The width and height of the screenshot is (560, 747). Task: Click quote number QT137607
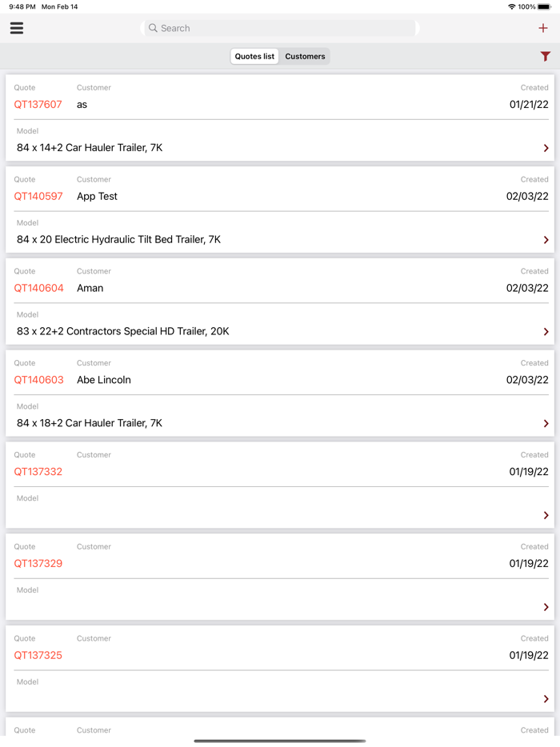(x=38, y=104)
